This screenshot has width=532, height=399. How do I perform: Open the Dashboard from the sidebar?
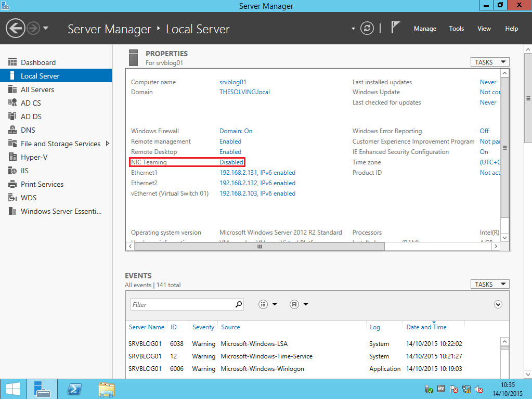click(39, 61)
